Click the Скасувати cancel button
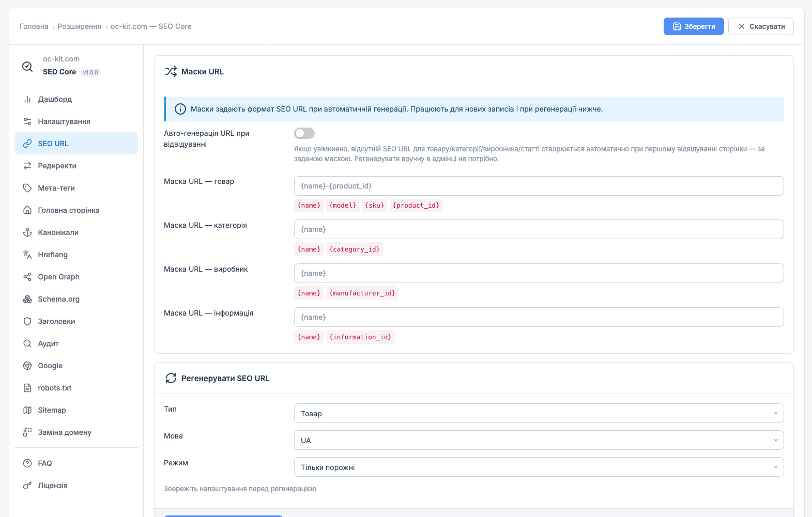Screen dimensions: 812x517 click(761, 26)
